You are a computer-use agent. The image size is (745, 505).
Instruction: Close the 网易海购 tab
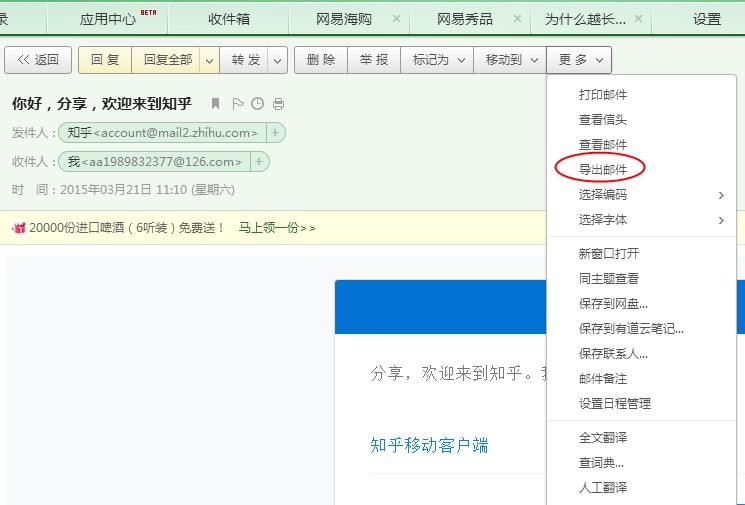tap(396, 19)
